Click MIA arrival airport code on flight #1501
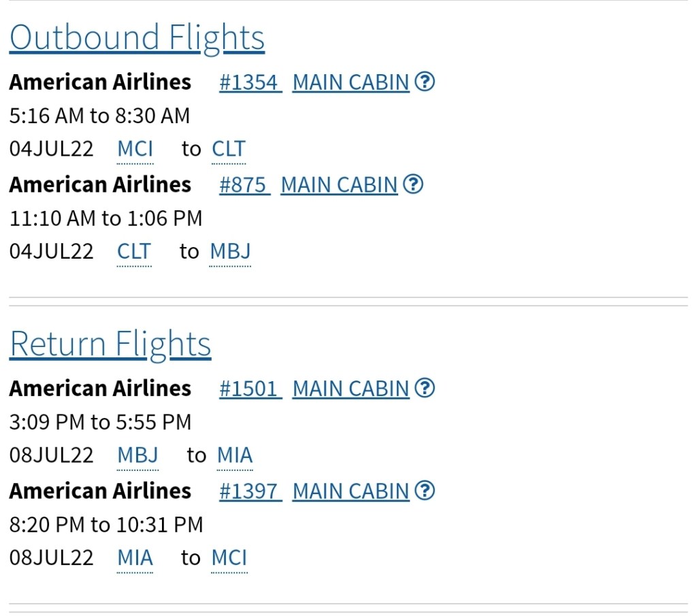The width and height of the screenshot is (697, 616). tap(235, 455)
